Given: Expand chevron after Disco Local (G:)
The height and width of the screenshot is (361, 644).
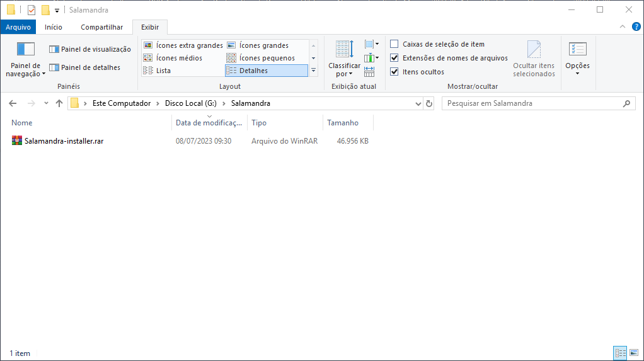Looking at the screenshot, I should coord(224,103).
